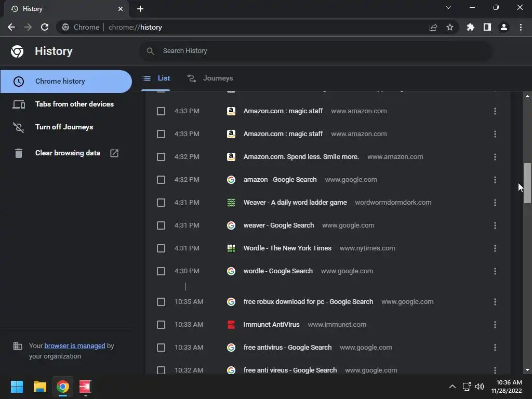This screenshot has width=532, height=399.
Task: Reload the history page
Action: click(45, 27)
